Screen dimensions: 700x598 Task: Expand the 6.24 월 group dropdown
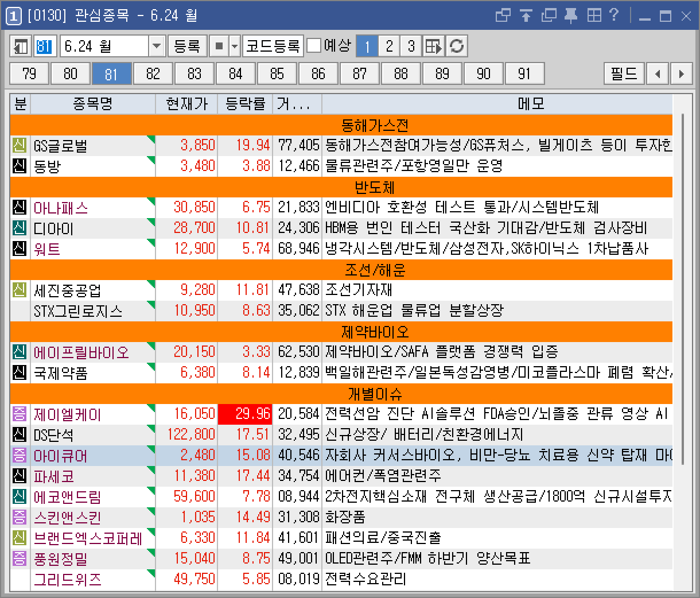tap(157, 46)
